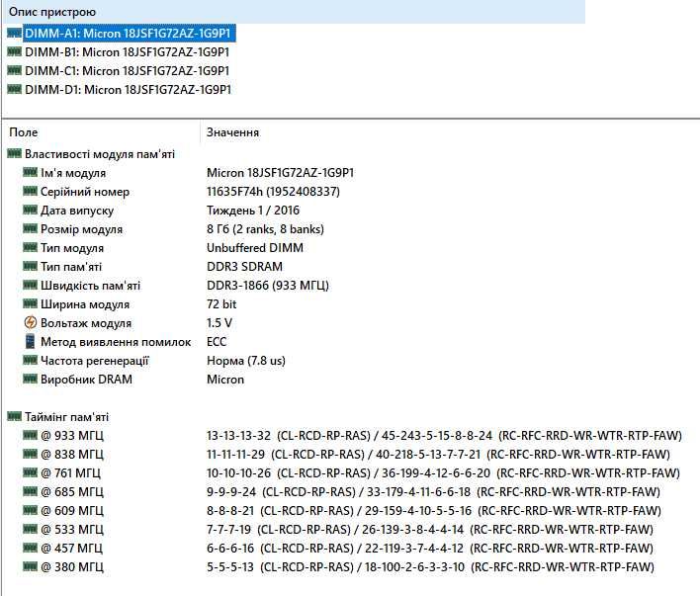Click icon next to 'Швидкість пам'яті'
The width and height of the screenshot is (700, 596).
[30, 285]
